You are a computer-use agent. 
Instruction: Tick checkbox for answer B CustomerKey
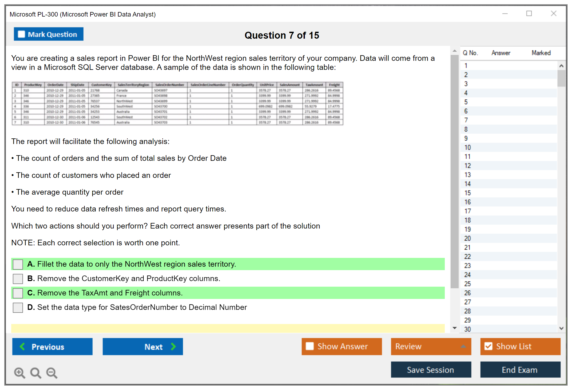tap(18, 279)
